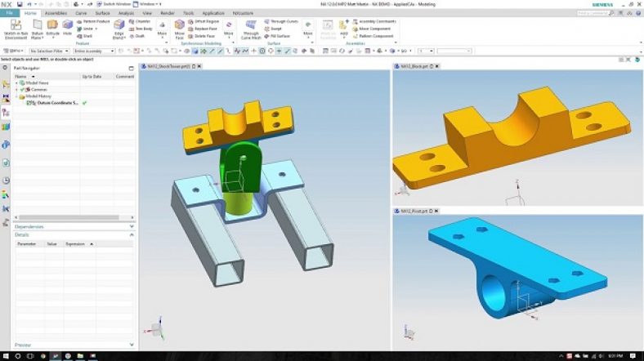Open More dropdown in Synchronous Modeling group
This screenshot has height=361, width=644.
pos(228,29)
